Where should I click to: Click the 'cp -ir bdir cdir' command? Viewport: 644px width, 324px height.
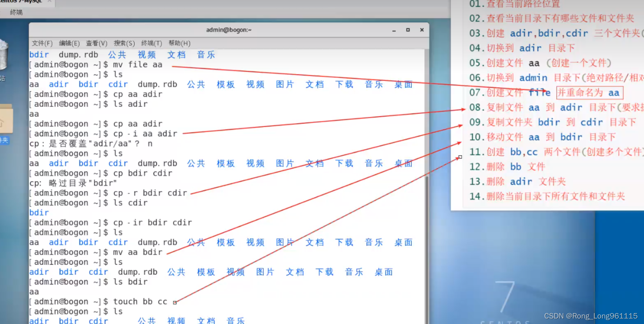coord(152,223)
